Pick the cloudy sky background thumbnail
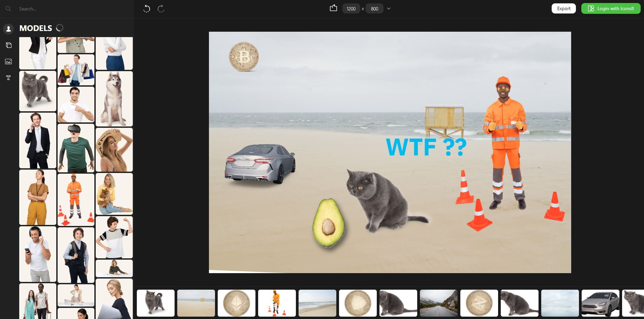The width and height of the screenshot is (644, 319). click(560, 303)
